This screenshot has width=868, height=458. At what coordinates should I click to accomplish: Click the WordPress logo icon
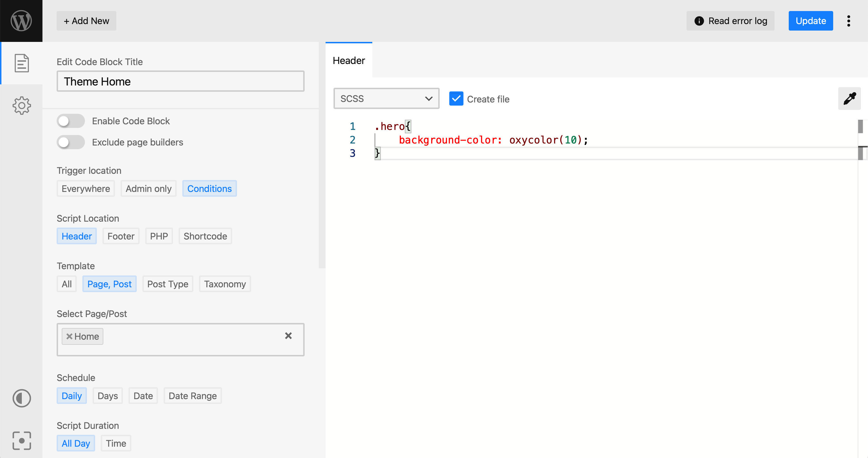click(x=21, y=21)
